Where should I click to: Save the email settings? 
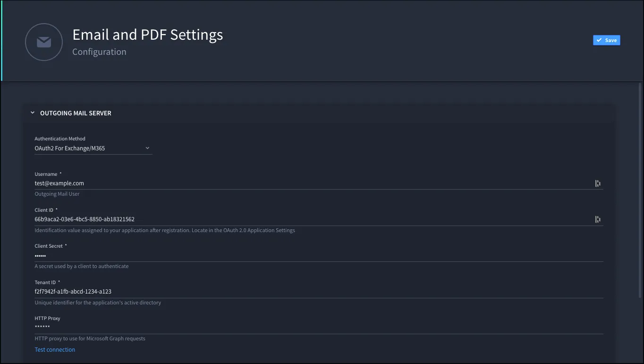click(607, 40)
